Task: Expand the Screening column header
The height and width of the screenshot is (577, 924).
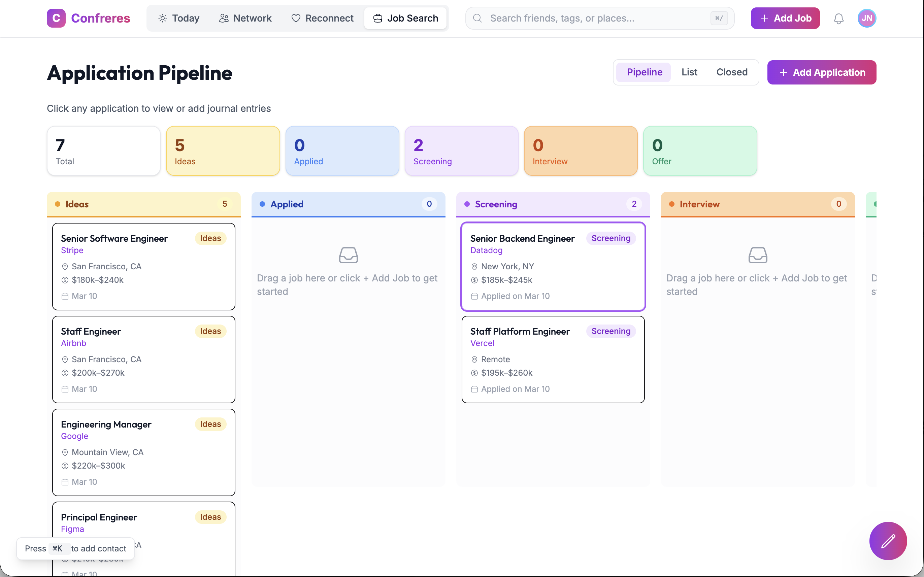Action: (x=553, y=204)
